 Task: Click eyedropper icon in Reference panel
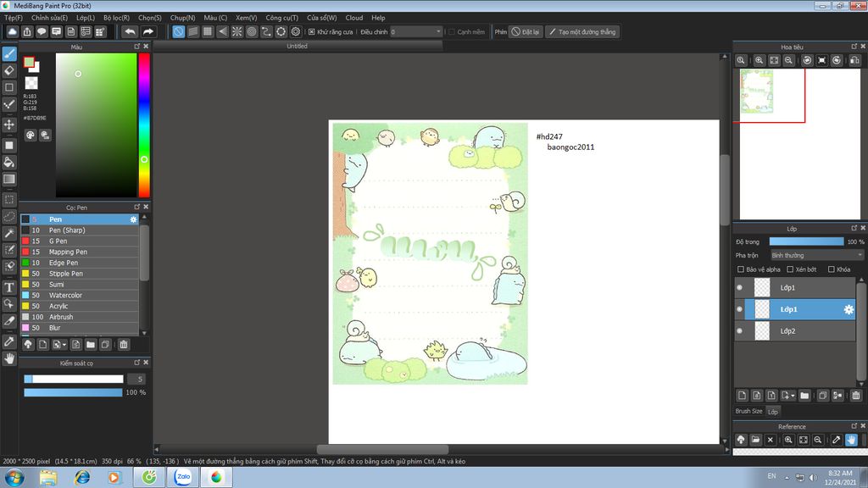[837, 440]
